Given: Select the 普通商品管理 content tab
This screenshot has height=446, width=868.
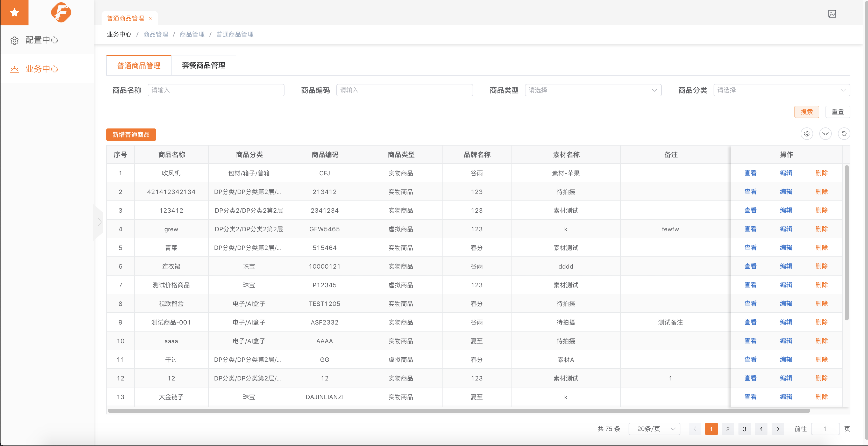Looking at the screenshot, I should (138, 65).
